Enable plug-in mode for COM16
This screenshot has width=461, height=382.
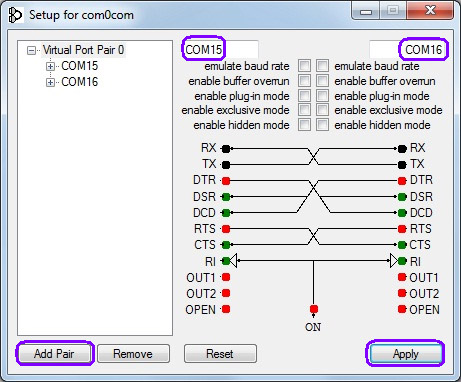[x=322, y=96]
